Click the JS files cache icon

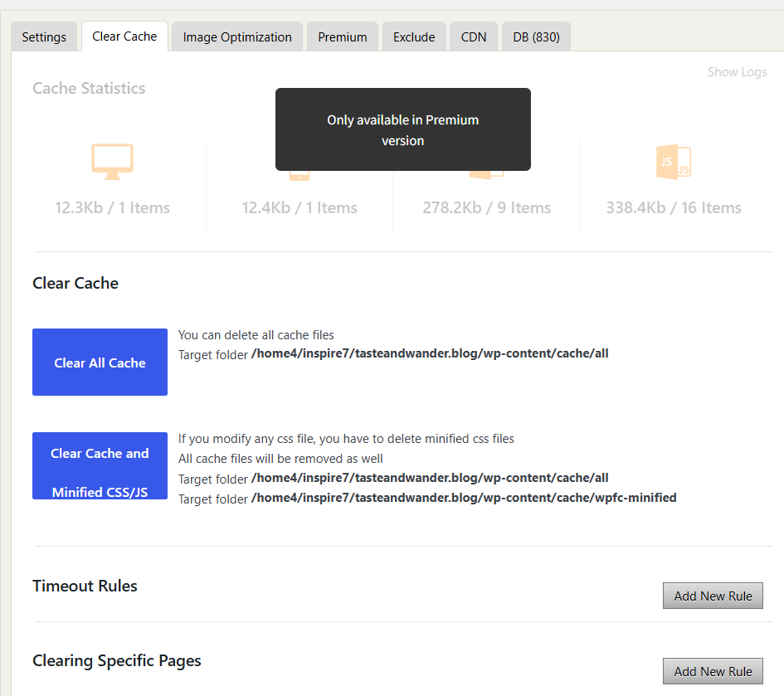(674, 162)
